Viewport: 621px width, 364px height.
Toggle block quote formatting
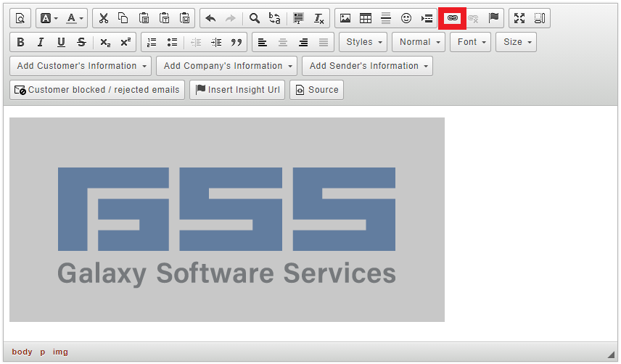pos(237,42)
